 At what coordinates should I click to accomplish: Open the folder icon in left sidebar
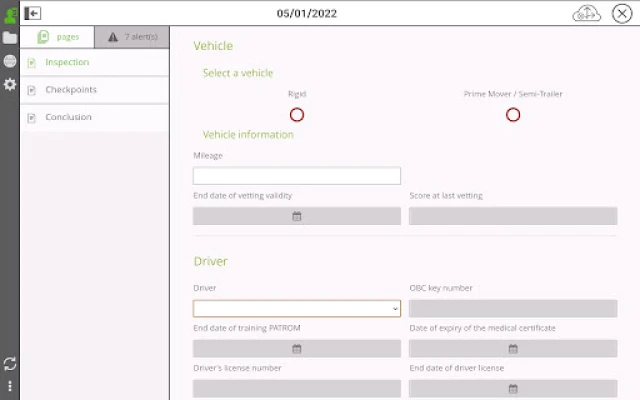[x=10, y=38]
